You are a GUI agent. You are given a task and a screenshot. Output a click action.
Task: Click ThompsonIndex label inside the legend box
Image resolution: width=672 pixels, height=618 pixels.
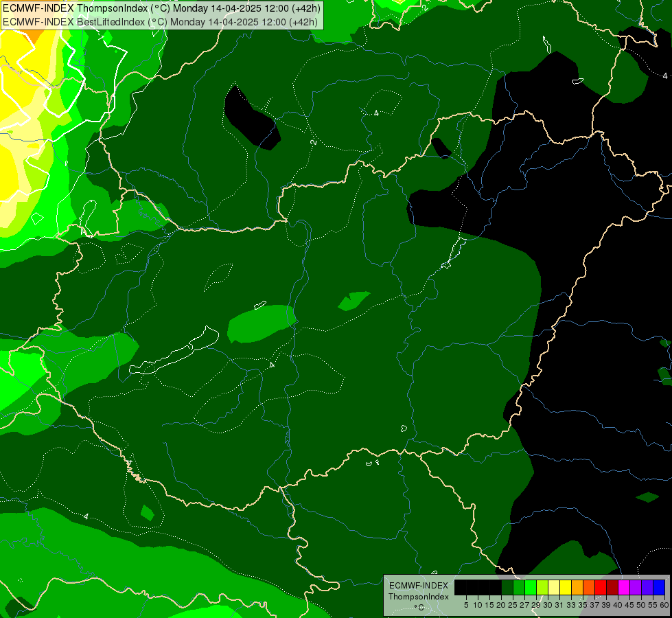[x=419, y=597]
